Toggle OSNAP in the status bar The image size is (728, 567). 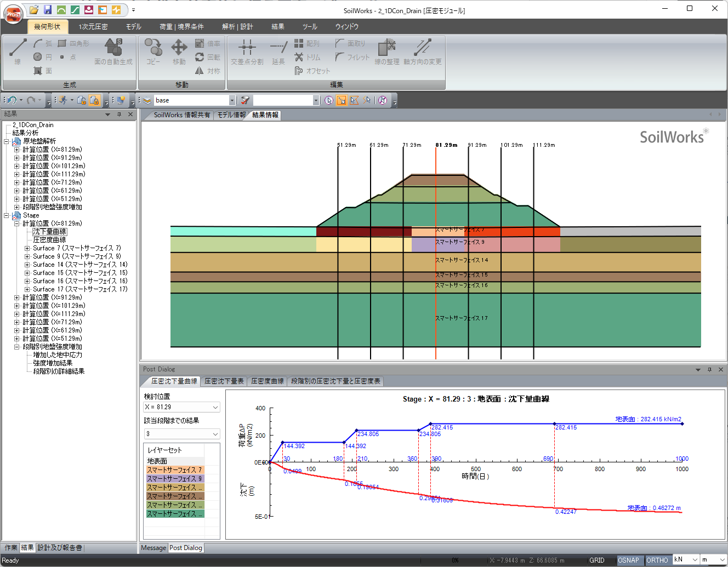628,560
